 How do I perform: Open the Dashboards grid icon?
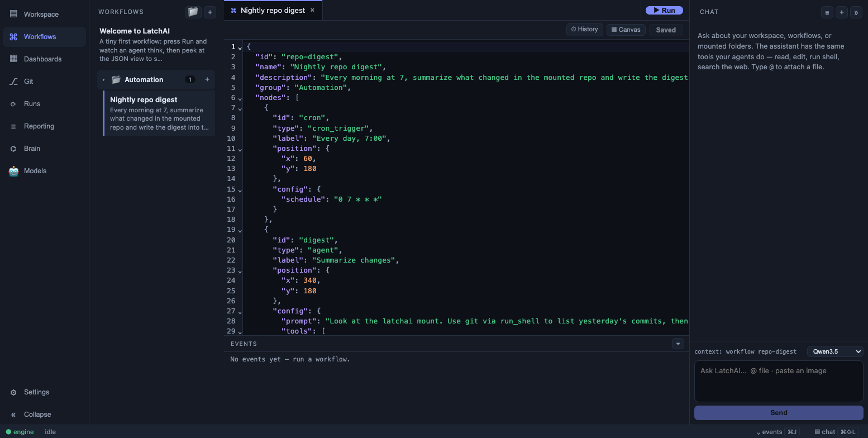[x=13, y=59]
